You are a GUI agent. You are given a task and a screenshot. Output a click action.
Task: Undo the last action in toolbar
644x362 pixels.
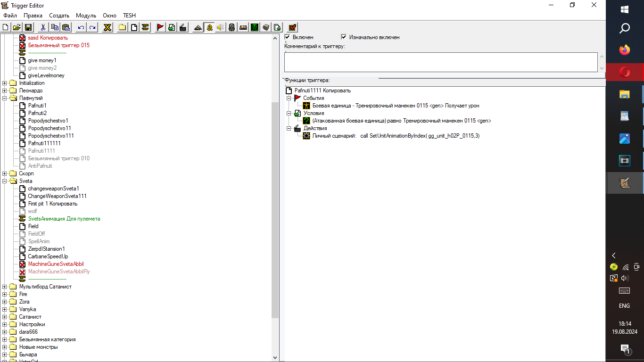81,27
